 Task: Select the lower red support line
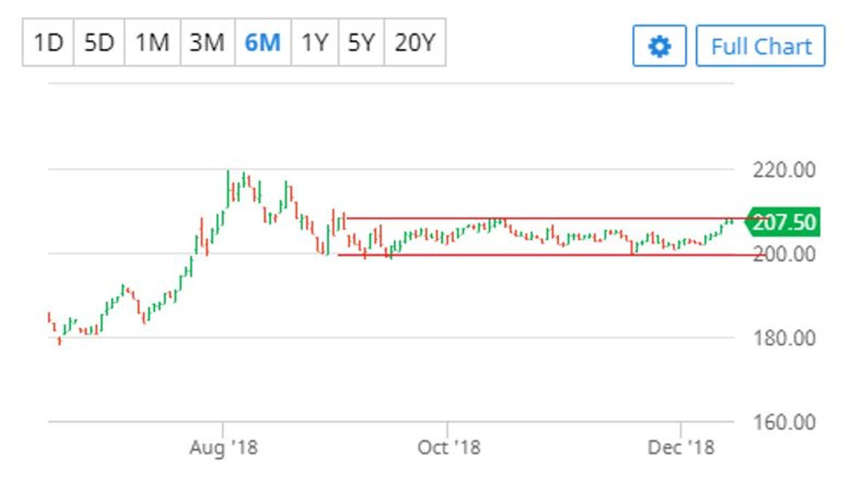542,255
